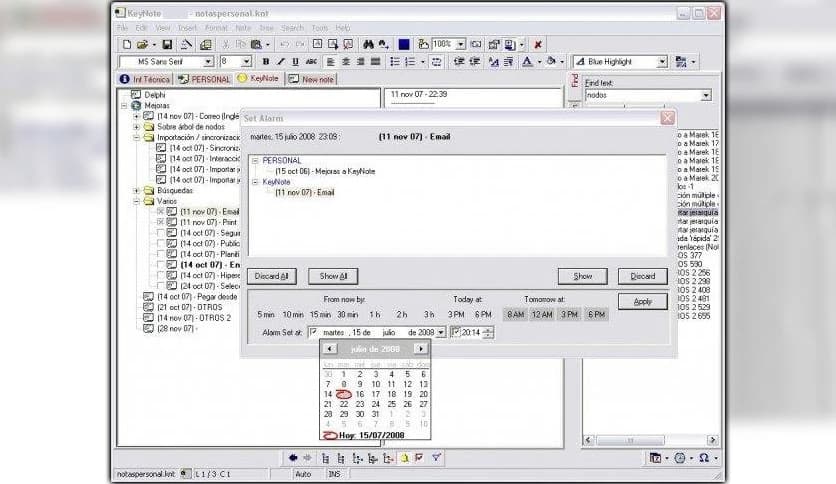The width and height of the screenshot is (836, 484).
Task: Toggle the alarm time checkbox
Action: [x=456, y=332]
